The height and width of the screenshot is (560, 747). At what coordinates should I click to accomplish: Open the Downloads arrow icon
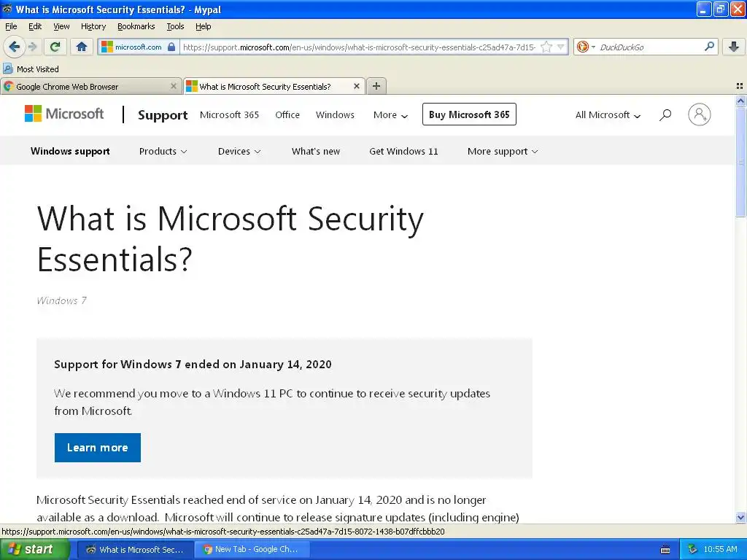(734, 47)
